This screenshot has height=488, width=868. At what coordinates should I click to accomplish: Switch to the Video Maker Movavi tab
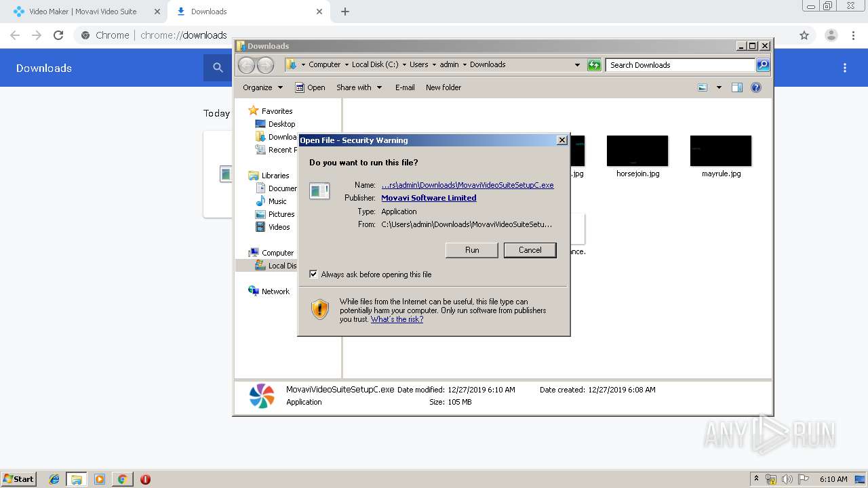coord(83,12)
